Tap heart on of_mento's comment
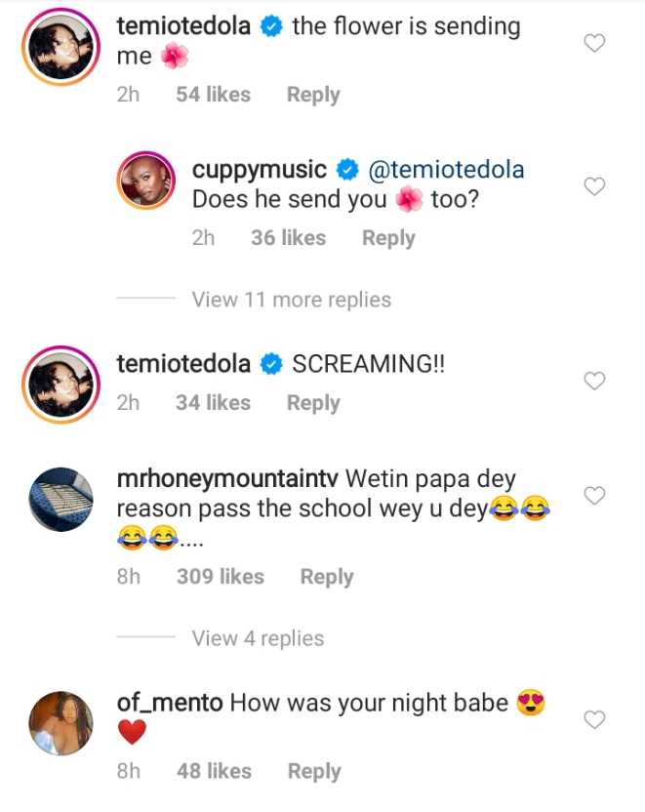 pos(594,719)
